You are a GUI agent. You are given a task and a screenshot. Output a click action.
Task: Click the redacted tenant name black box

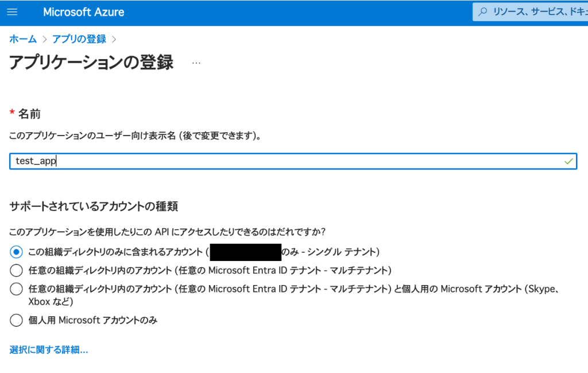tap(245, 252)
